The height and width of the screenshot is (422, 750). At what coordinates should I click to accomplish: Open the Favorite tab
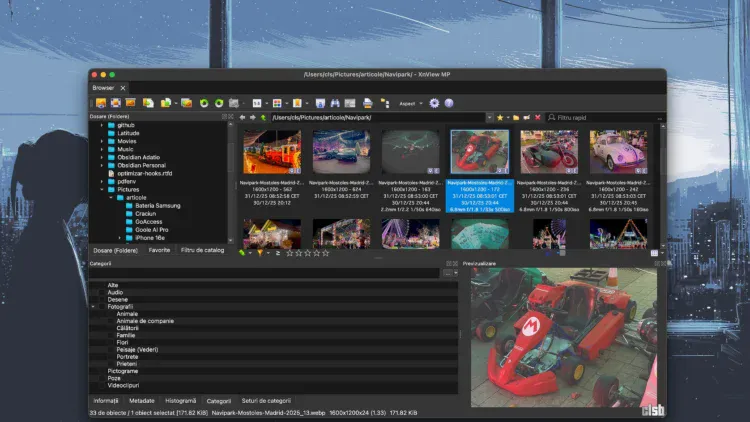coord(159,250)
